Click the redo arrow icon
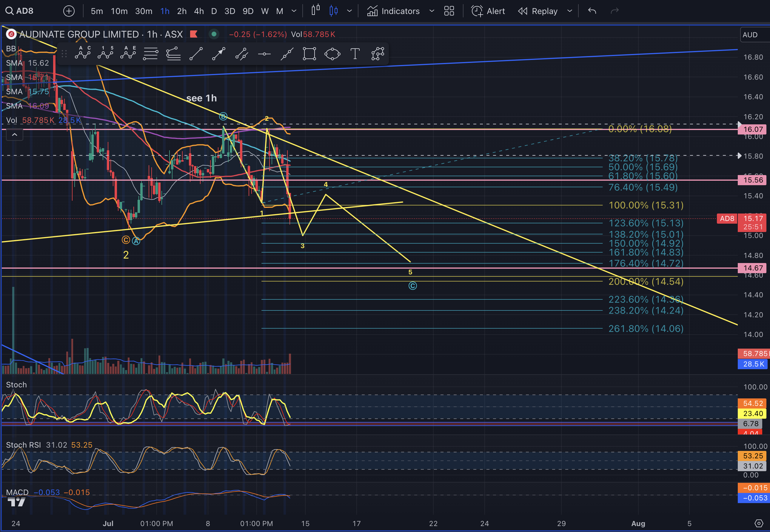Image resolution: width=770 pixels, height=532 pixels. point(615,11)
